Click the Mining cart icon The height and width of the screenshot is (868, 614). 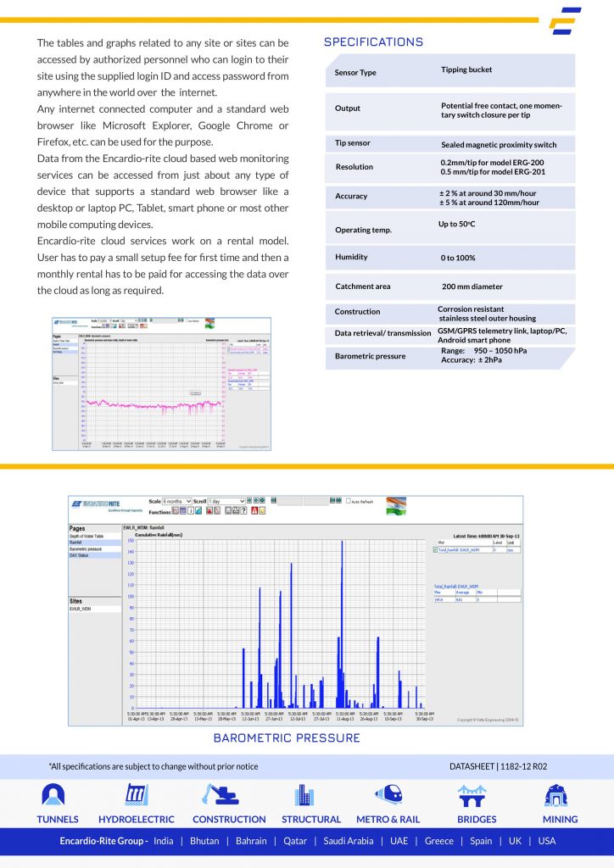pyautogui.click(x=555, y=795)
